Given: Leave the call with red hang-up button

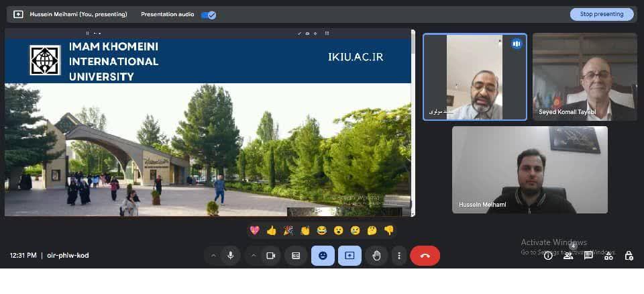Looking at the screenshot, I should coord(425,256).
